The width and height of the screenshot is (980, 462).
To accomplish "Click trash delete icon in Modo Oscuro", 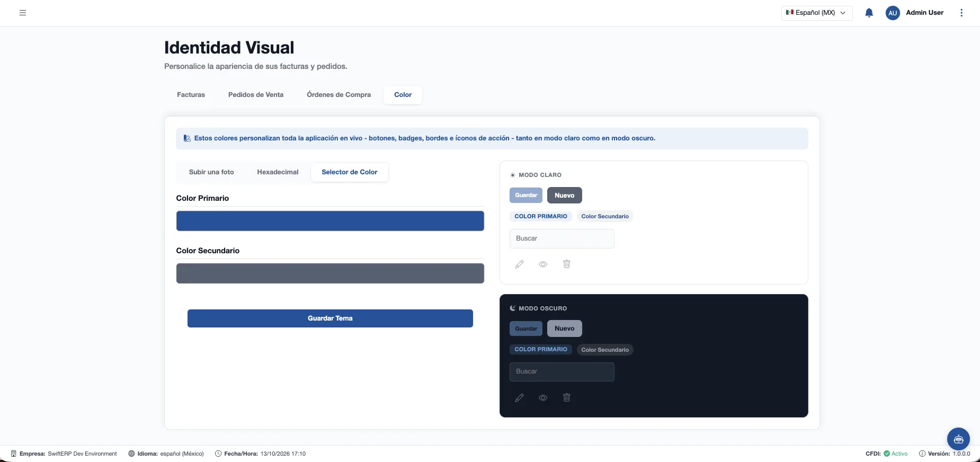I will (x=566, y=397).
